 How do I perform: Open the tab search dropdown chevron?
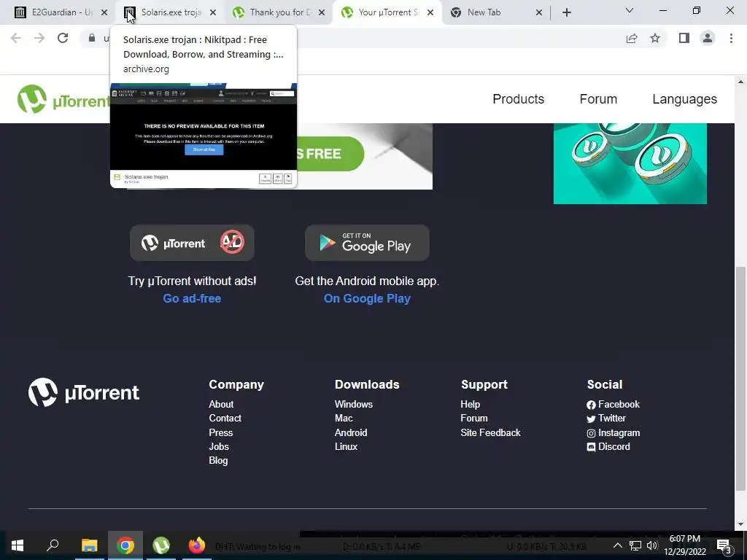(629, 10)
